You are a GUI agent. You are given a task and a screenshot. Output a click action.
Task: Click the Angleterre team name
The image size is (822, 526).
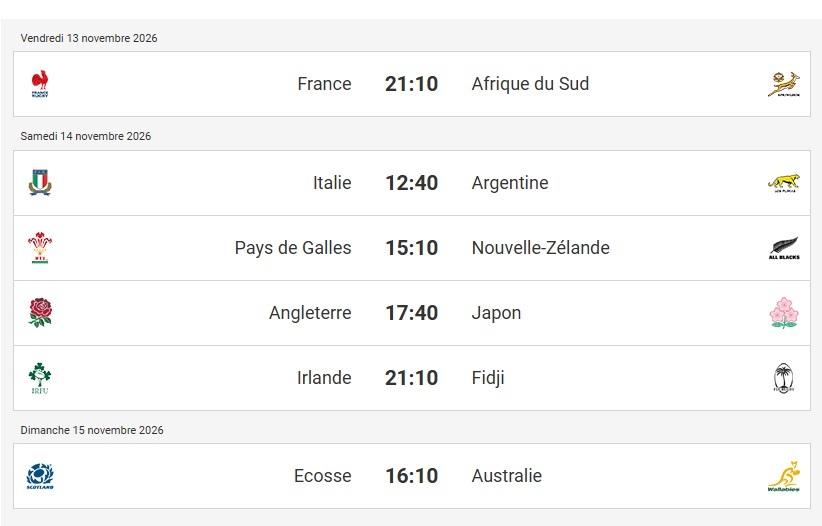310,313
